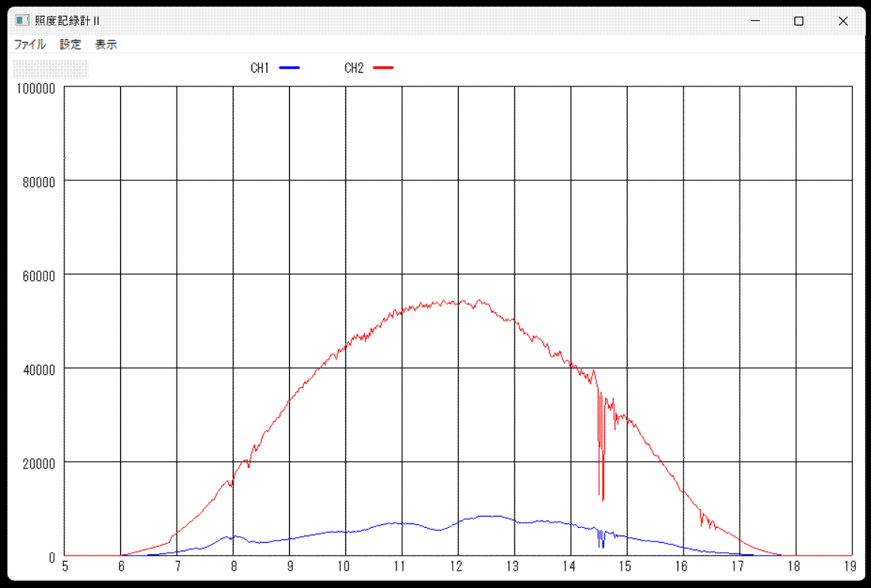Open the 設定 menu
Image resolution: width=871 pixels, height=588 pixels.
(x=71, y=44)
